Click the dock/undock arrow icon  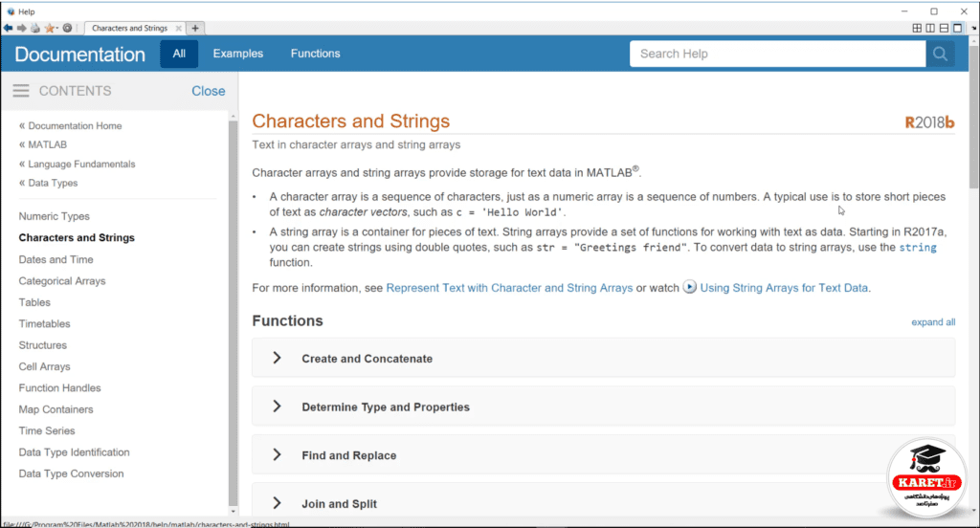click(973, 28)
